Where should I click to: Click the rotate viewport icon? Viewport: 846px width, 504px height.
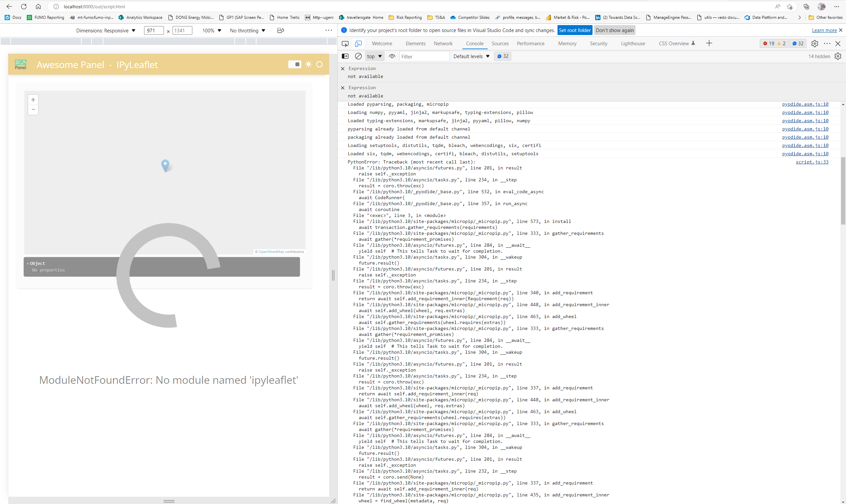(x=280, y=30)
